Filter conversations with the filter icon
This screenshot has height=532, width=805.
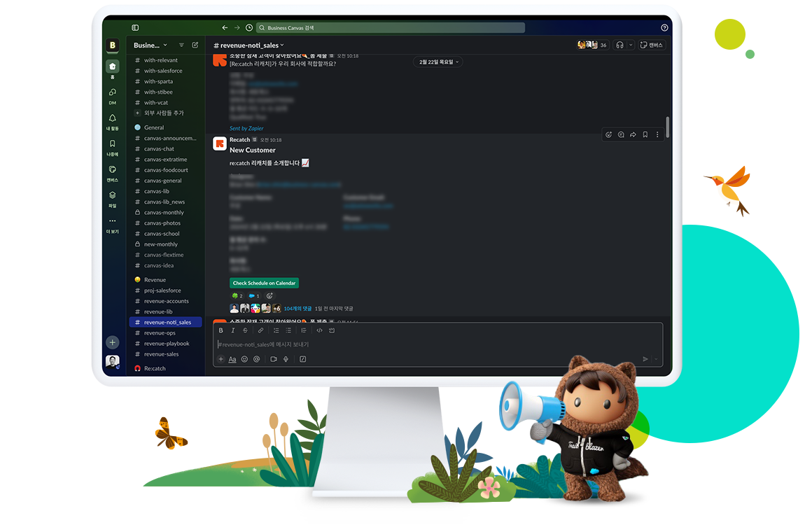click(x=181, y=45)
